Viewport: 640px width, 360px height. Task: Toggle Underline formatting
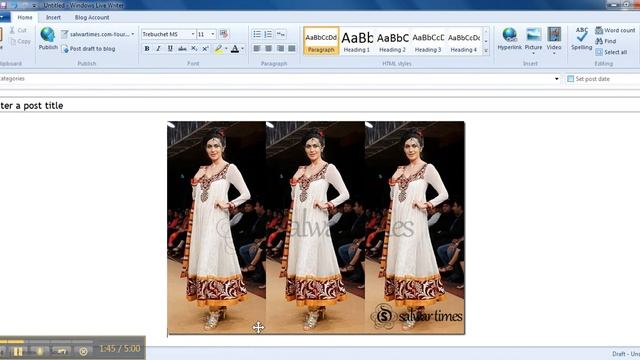170,49
